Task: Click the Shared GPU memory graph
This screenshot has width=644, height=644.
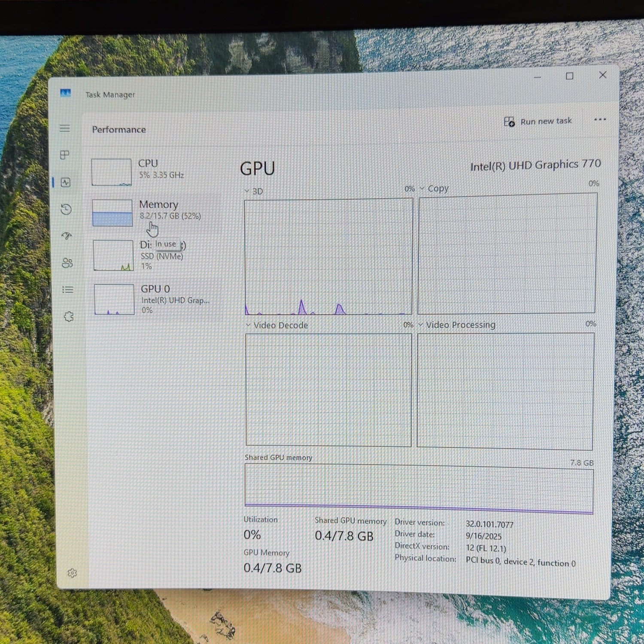Action: point(419,489)
